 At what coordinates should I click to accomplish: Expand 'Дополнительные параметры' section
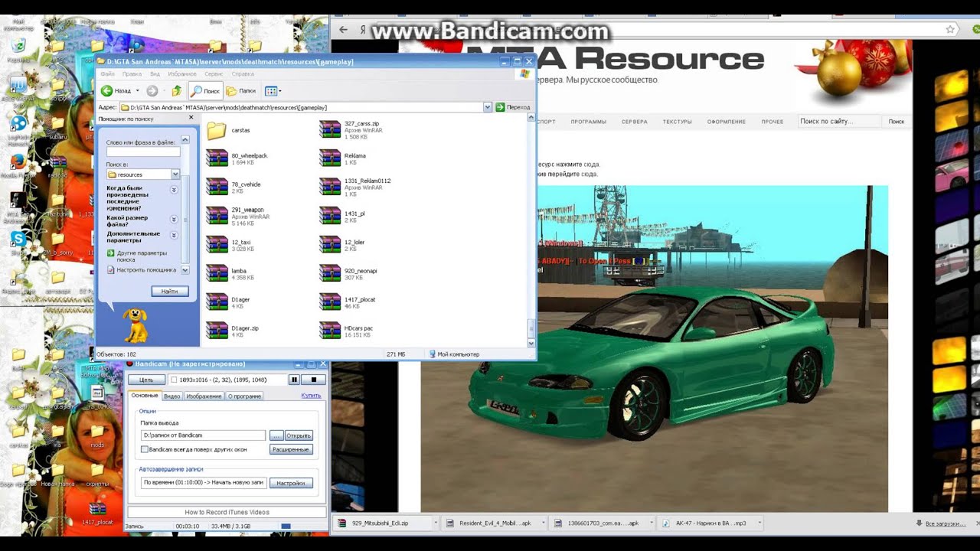pyautogui.click(x=174, y=236)
